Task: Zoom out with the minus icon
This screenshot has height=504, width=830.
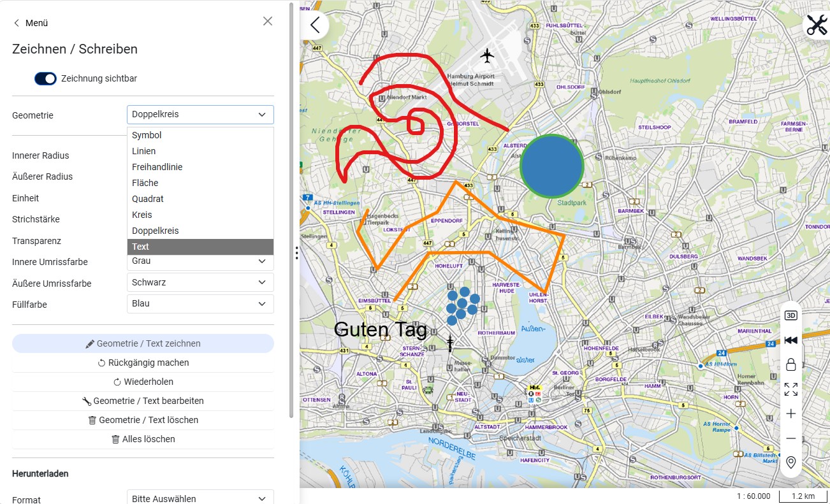Action: 790,438
